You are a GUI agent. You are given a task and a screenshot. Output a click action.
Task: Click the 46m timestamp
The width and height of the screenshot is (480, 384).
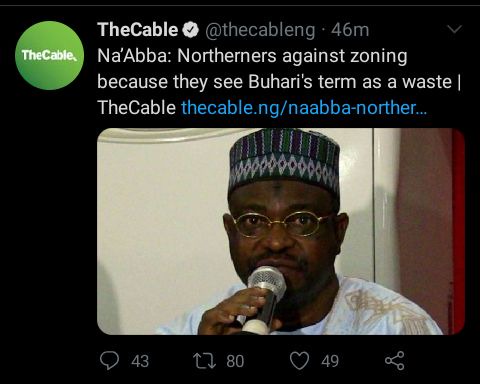click(x=350, y=30)
